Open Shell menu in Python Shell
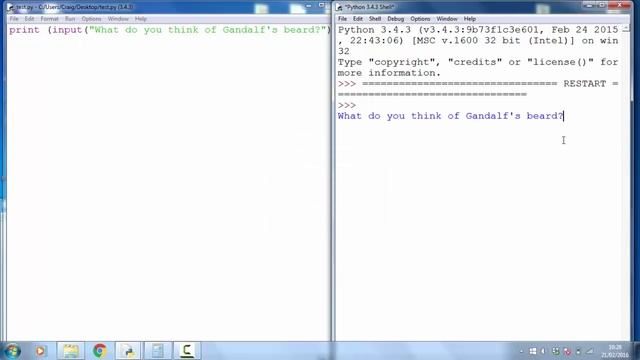The width and height of the screenshot is (640, 360). (375, 19)
